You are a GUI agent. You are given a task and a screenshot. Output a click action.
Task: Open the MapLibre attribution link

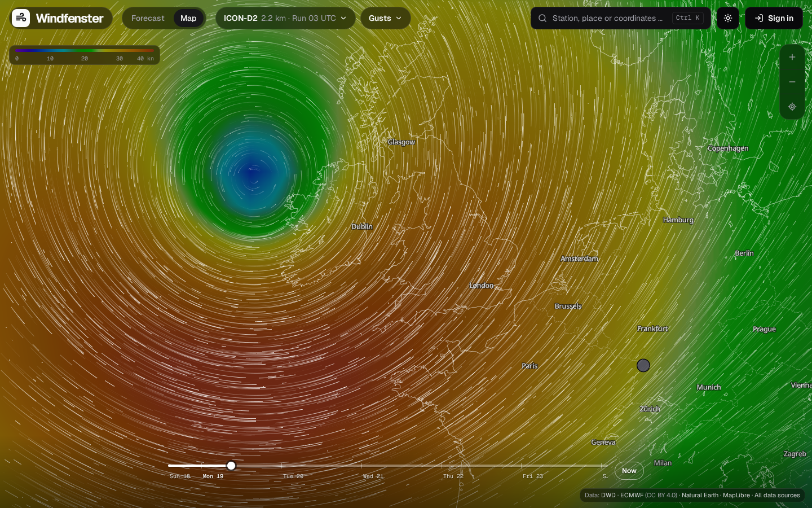point(736,496)
